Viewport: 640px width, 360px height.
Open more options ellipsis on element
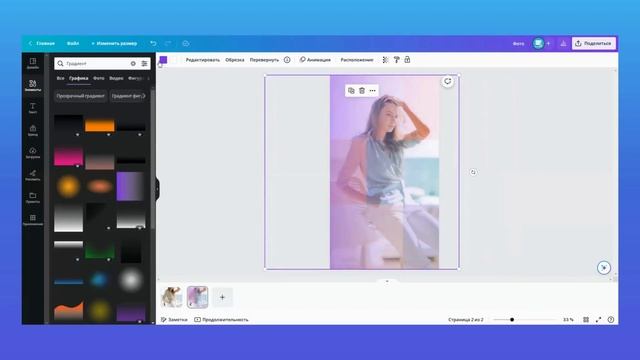[x=373, y=91]
